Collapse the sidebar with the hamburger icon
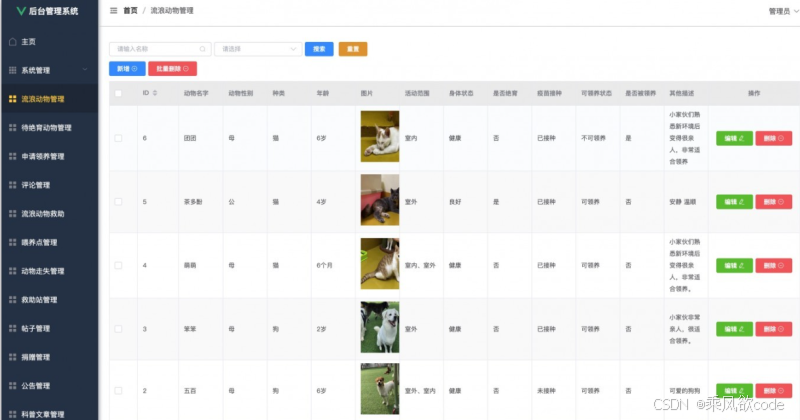 click(113, 10)
